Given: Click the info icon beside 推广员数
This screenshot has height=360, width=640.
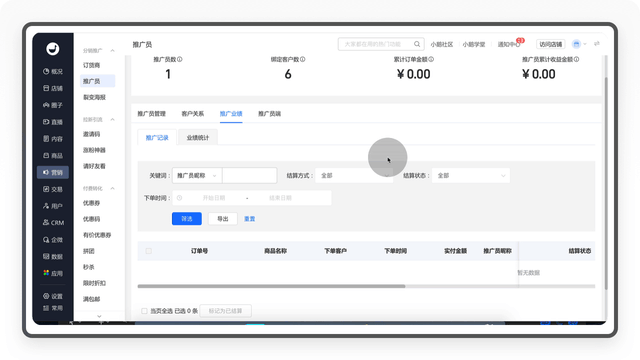Looking at the screenshot, I should [x=180, y=59].
